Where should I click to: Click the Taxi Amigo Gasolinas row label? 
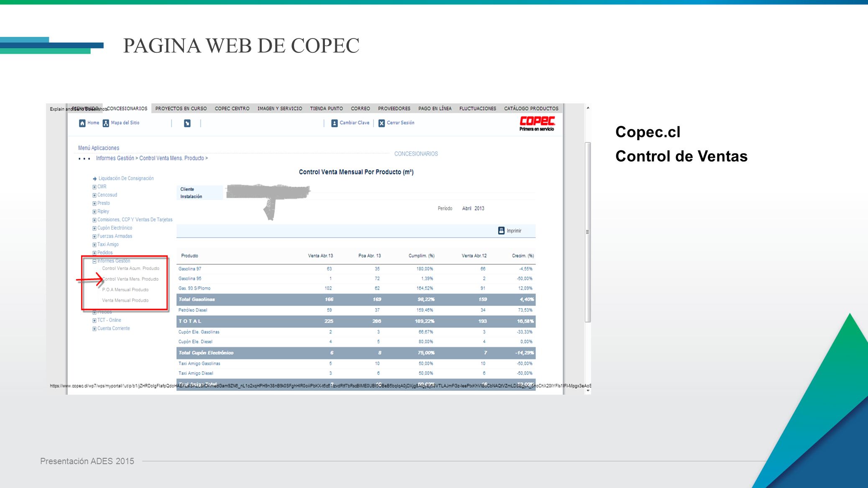click(x=199, y=364)
